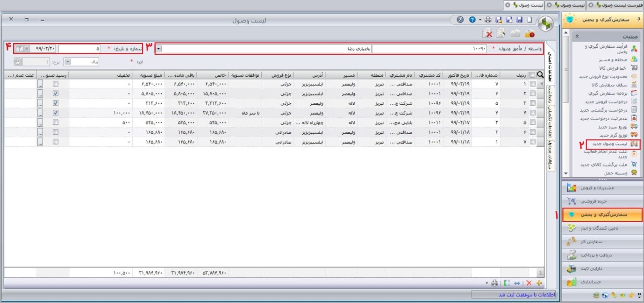Click the واسطه code field containing 10090
644x303 pixels.
tap(430, 49)
